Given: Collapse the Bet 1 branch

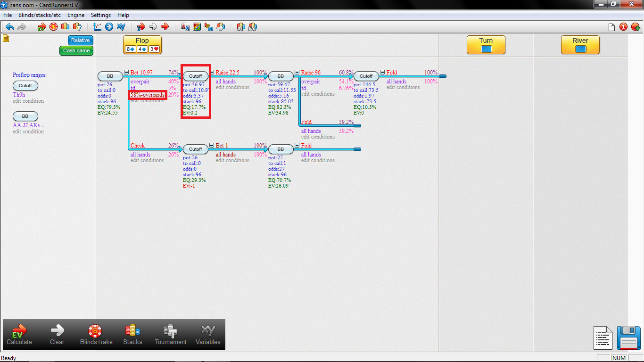Looking at the screenshot, I should 212,146.
